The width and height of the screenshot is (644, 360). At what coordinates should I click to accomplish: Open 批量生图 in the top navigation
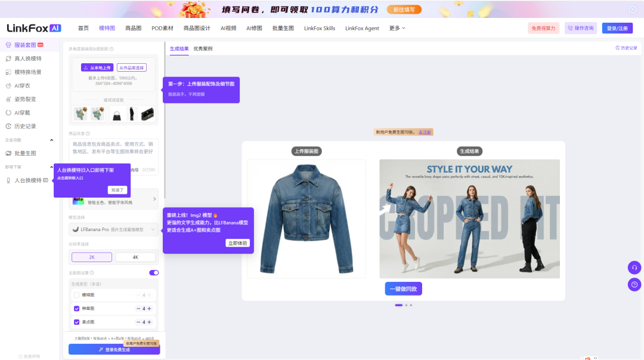coord(283,28)
